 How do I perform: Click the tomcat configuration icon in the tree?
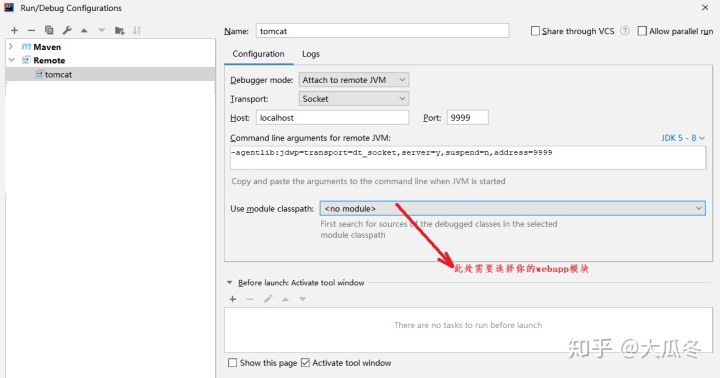tap(39, 74)
